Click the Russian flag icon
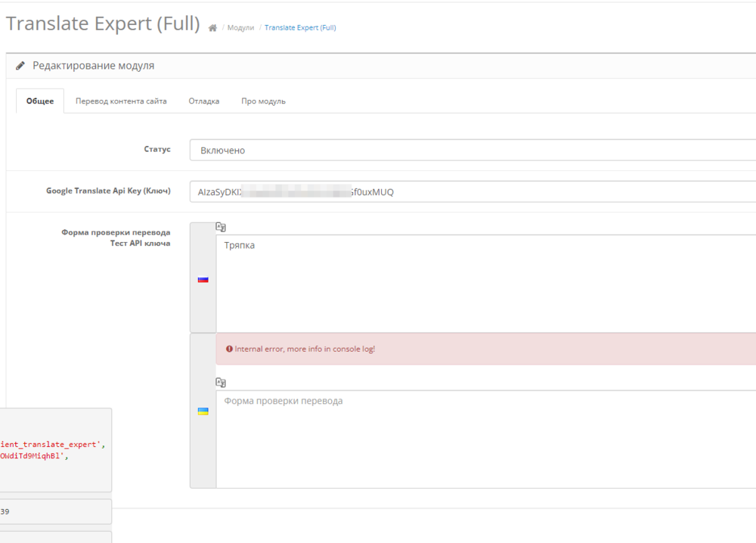Image resolution: width=756 pixels, height=543 pixels. click(x=203, y=279)
